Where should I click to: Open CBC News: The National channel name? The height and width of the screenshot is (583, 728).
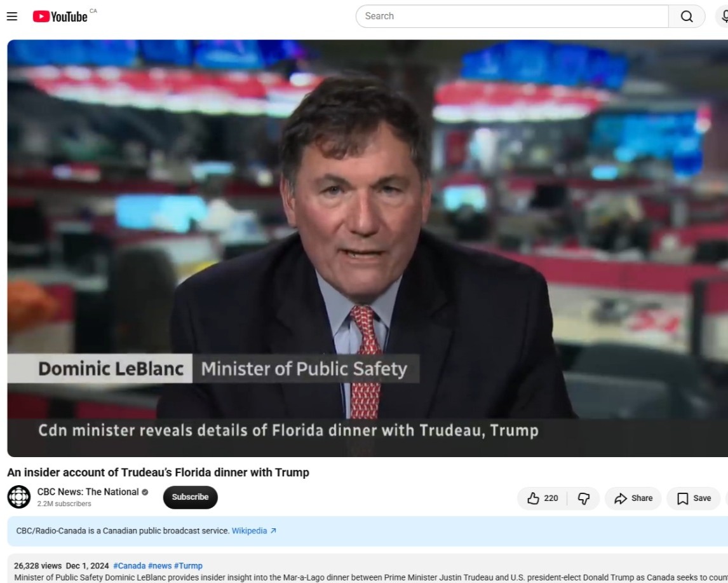point(88,492)
